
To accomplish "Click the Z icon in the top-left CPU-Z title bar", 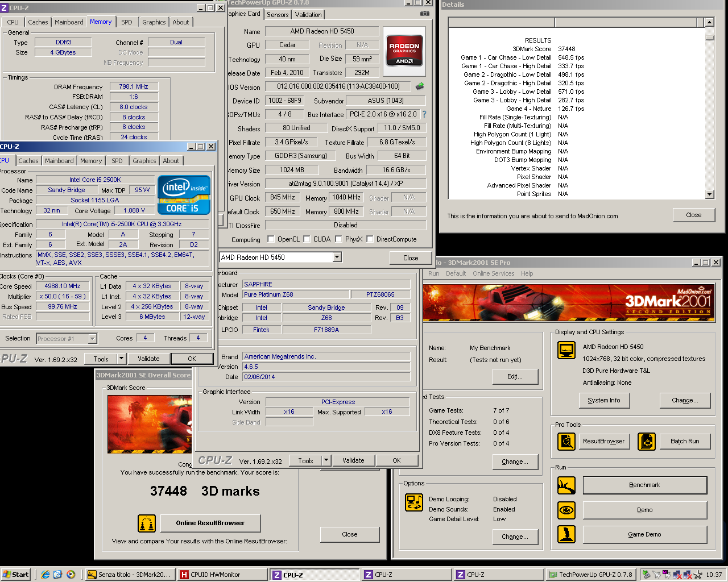I will click(x=5, y=8).
